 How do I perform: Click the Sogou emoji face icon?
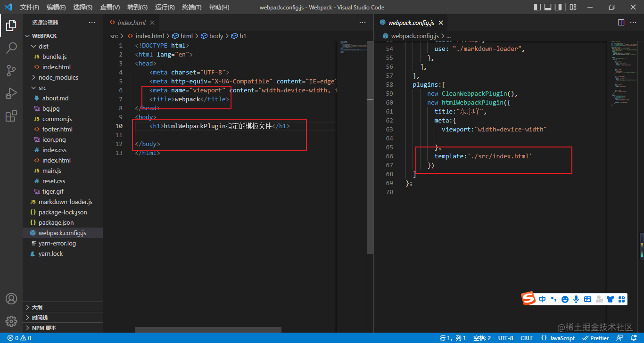565,299
